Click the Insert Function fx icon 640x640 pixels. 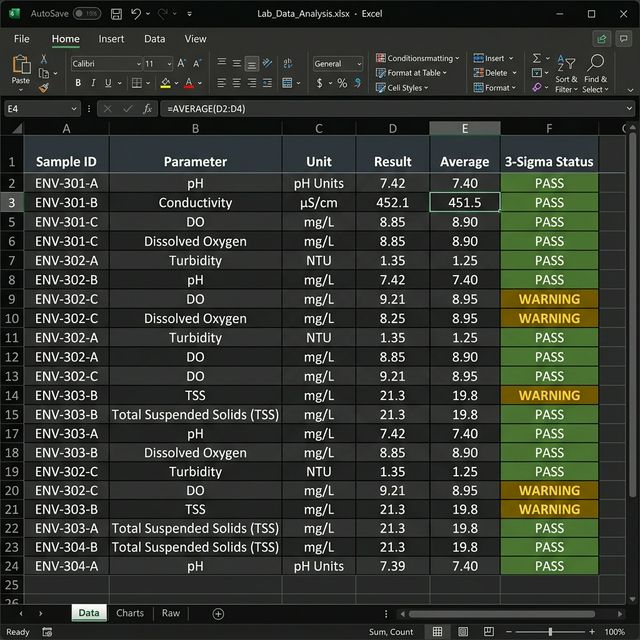click(147, 109)
